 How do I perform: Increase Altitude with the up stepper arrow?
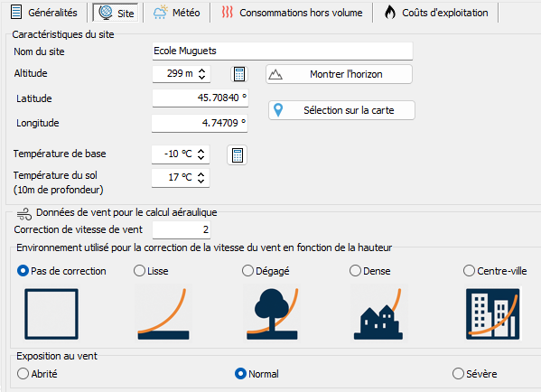click(x=201, y=70)
